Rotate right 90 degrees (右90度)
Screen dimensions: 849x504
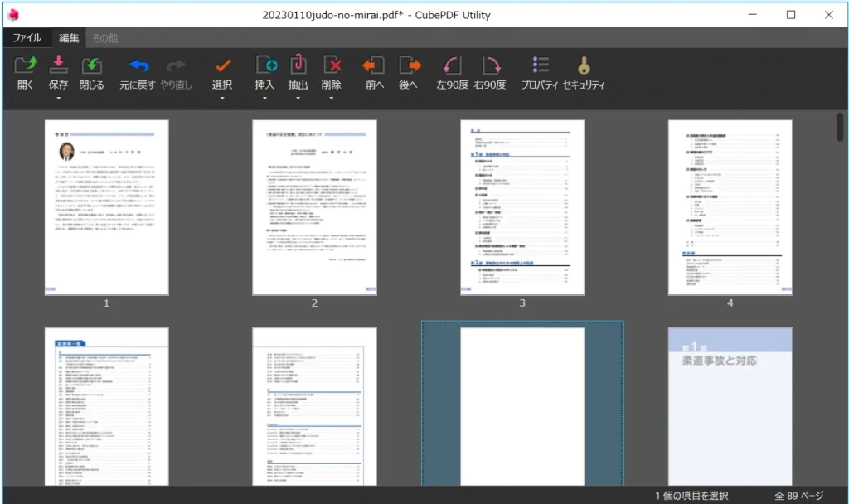pyautogui.click(x=490, y=66)
